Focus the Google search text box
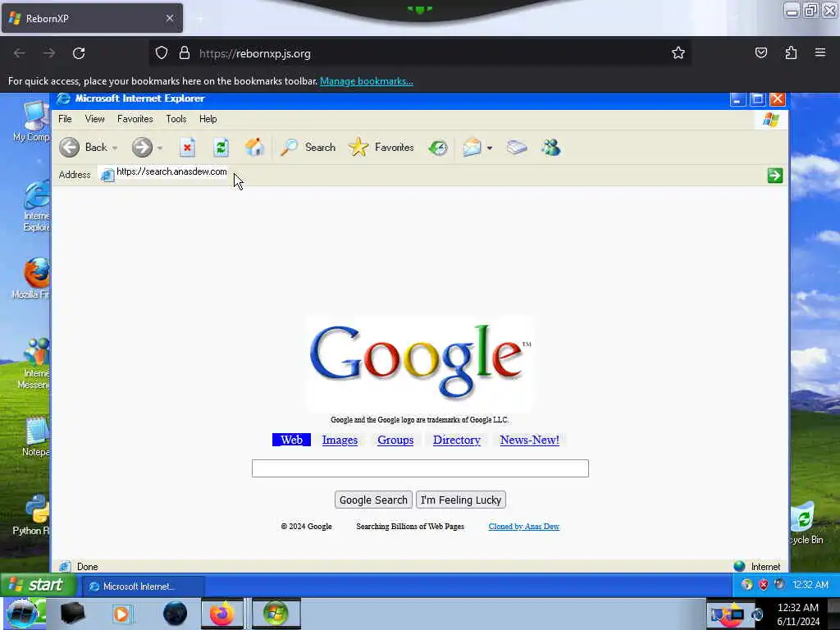This screenshot has width=840, height=630. pyautogui.click(x=420, y=468)
